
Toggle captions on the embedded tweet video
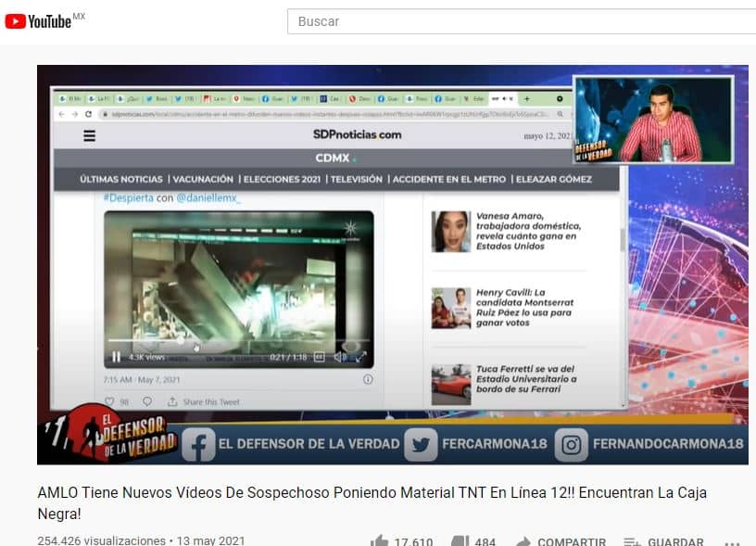coord(320,357)
